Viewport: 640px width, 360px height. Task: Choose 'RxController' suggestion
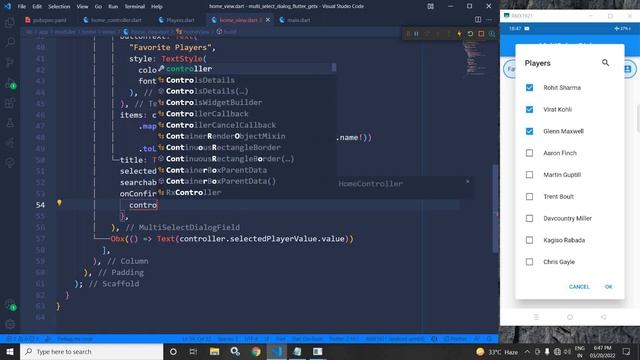247,192
